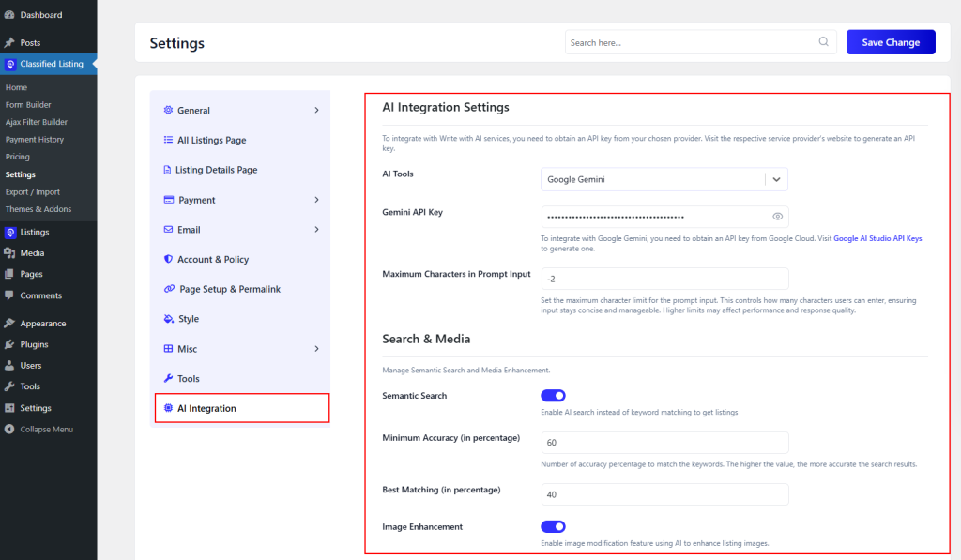
Task: Select the Settings submenu under Classified Listing
Action: [21, 174]
